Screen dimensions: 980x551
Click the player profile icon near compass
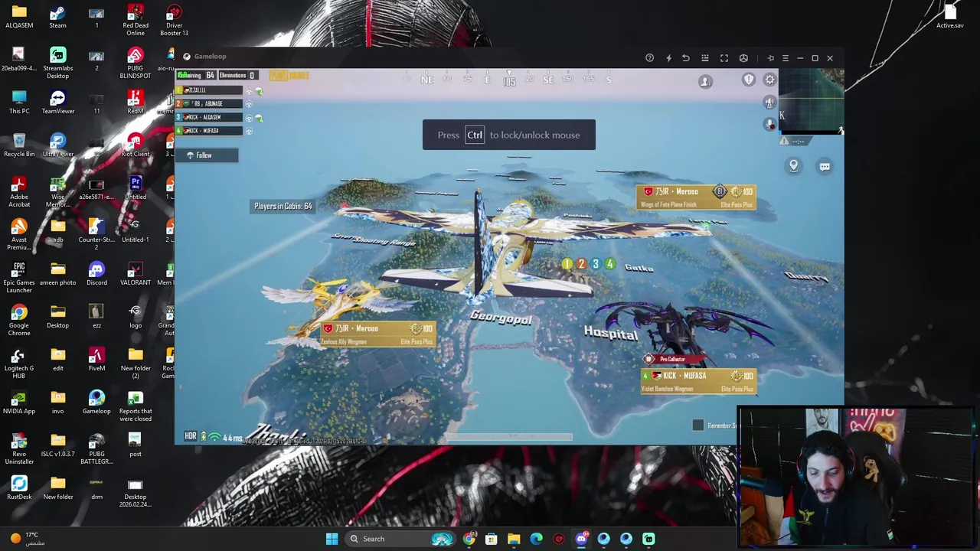(705, 81)
